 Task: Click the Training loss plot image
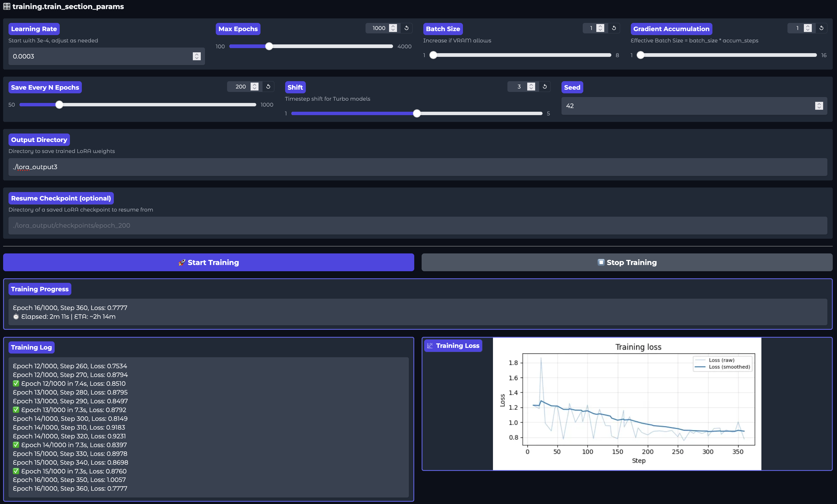(627, 404)
